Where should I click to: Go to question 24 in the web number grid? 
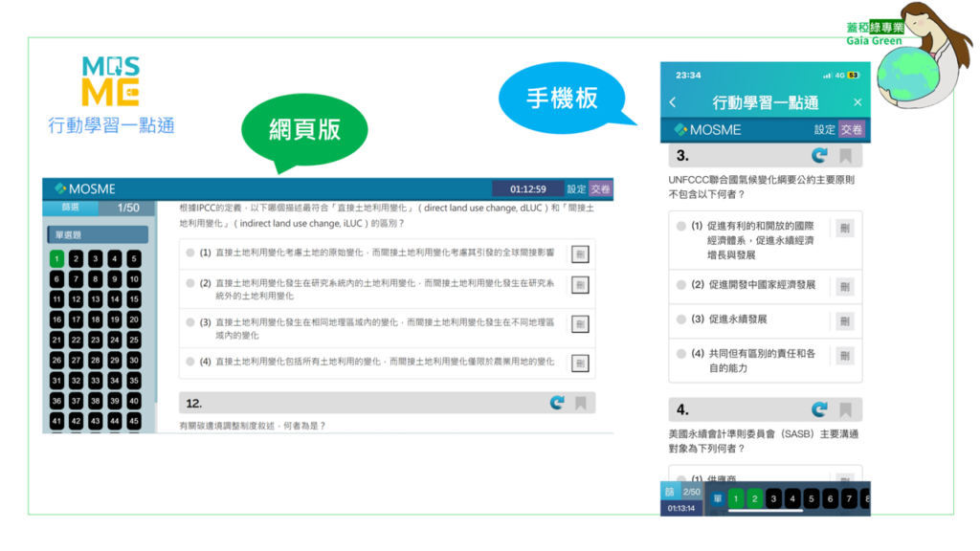[115, 340]
